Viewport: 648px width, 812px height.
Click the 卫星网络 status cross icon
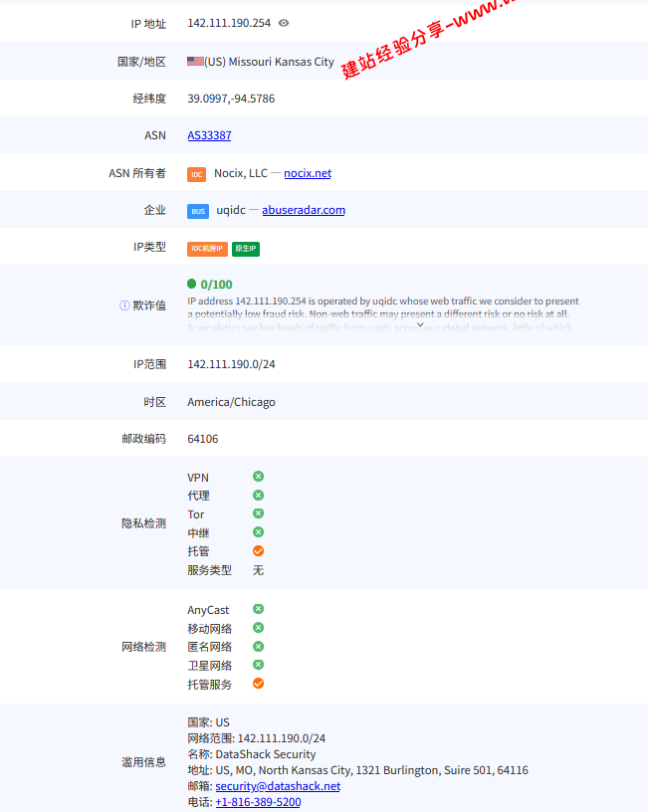258,665
